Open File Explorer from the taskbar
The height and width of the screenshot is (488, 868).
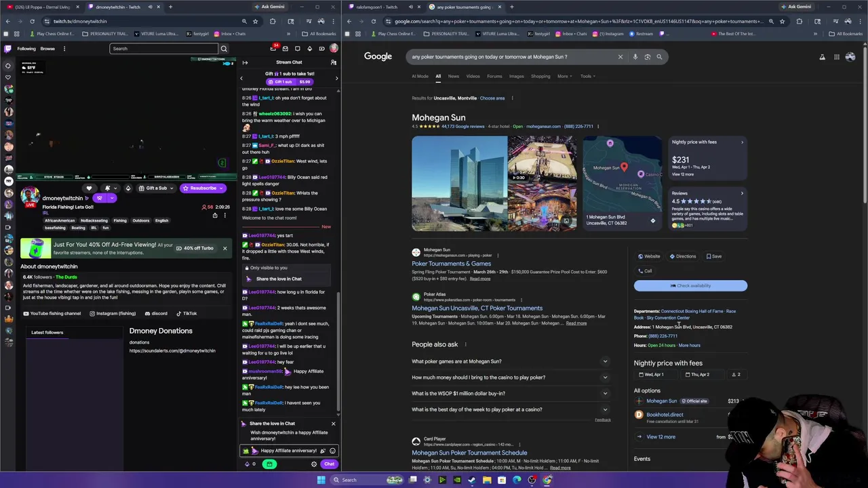(486, 480)
